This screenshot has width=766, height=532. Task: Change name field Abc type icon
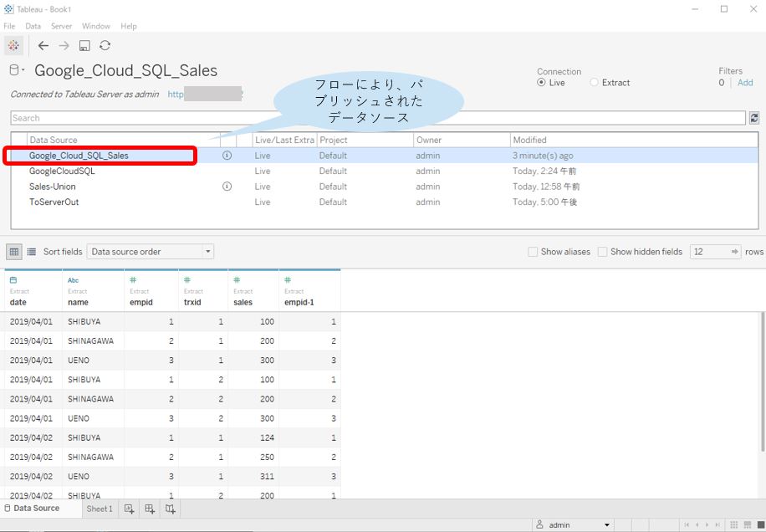click(x=74, y=280)
